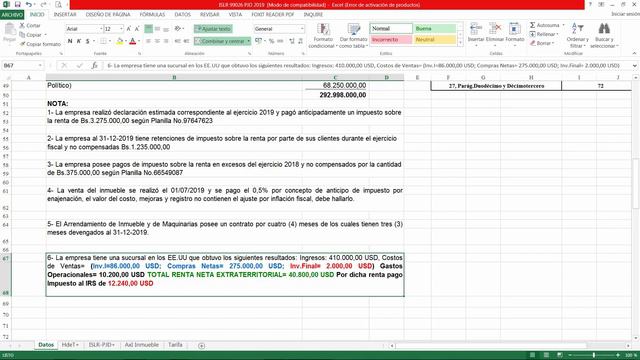Apply the yellow fill color bucket

(120, 41)
